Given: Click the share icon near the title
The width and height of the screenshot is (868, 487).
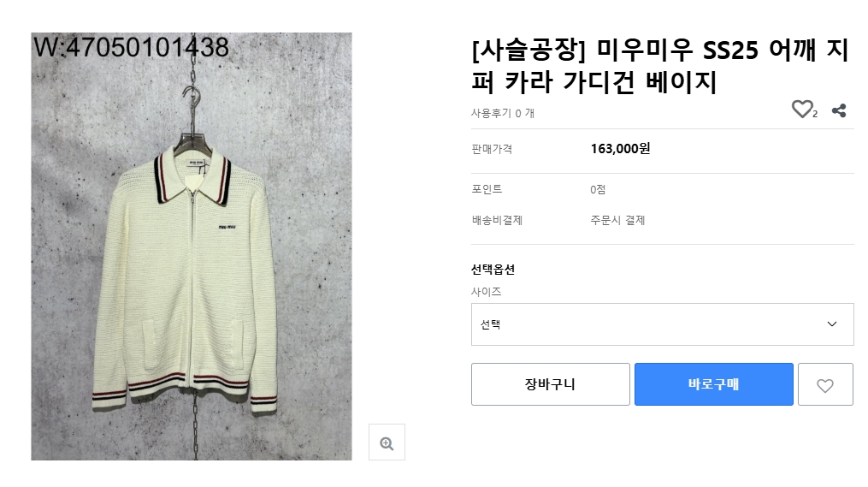Looking at the screenshot, I should (x=839, y=110).
